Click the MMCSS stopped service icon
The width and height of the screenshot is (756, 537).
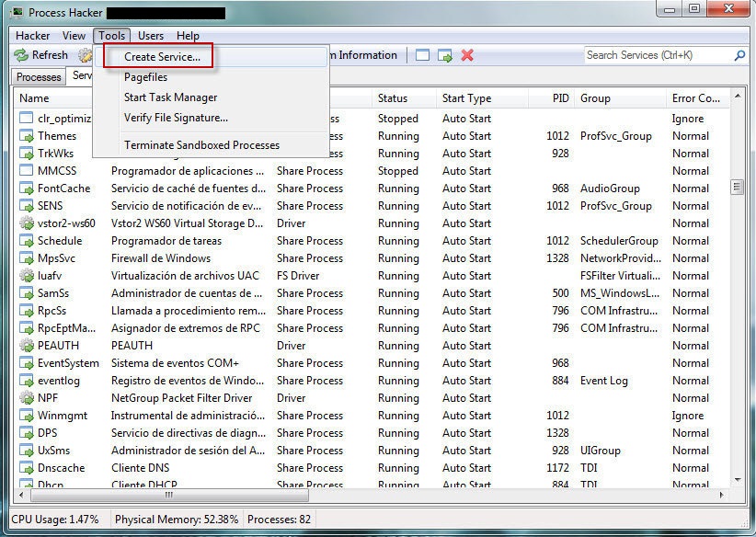(x=26, y=171)
